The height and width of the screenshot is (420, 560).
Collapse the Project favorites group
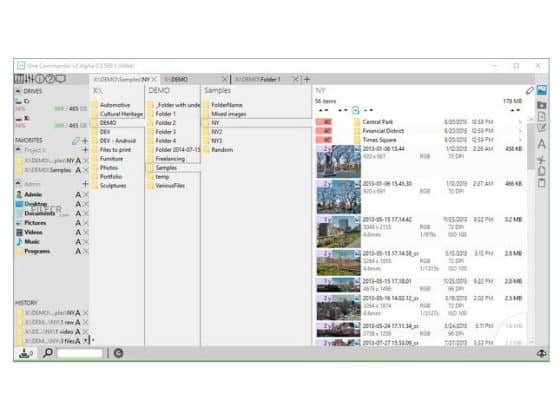pos(18,150)
